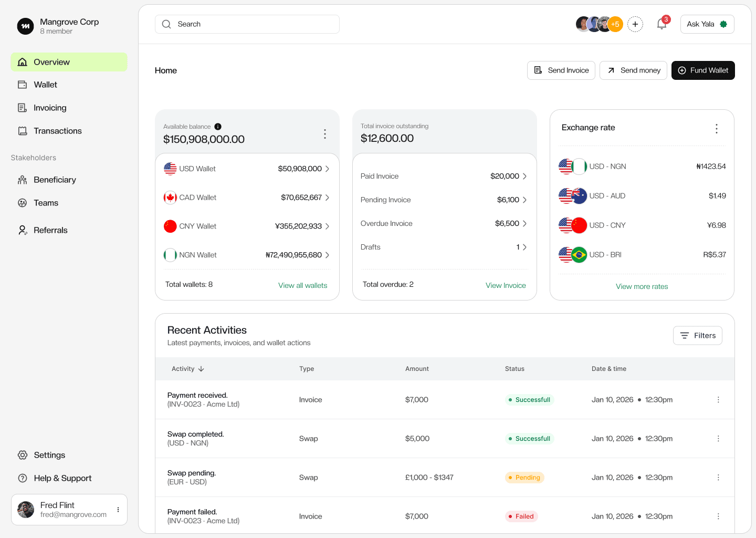Image resolution: width=756 pixels, height=538 pixels.
Task: Sort by the Activity column arrow
Action: pyautogui.click(x=201, y=369)
